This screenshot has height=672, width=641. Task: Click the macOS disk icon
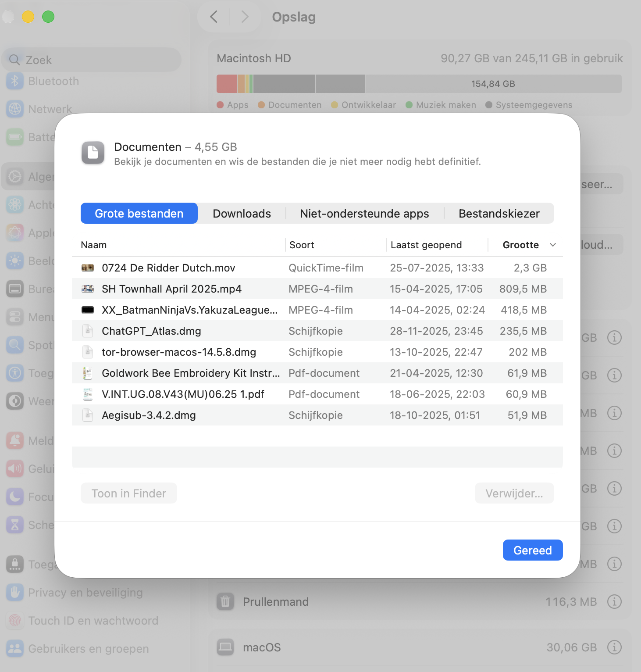point(225,647)
